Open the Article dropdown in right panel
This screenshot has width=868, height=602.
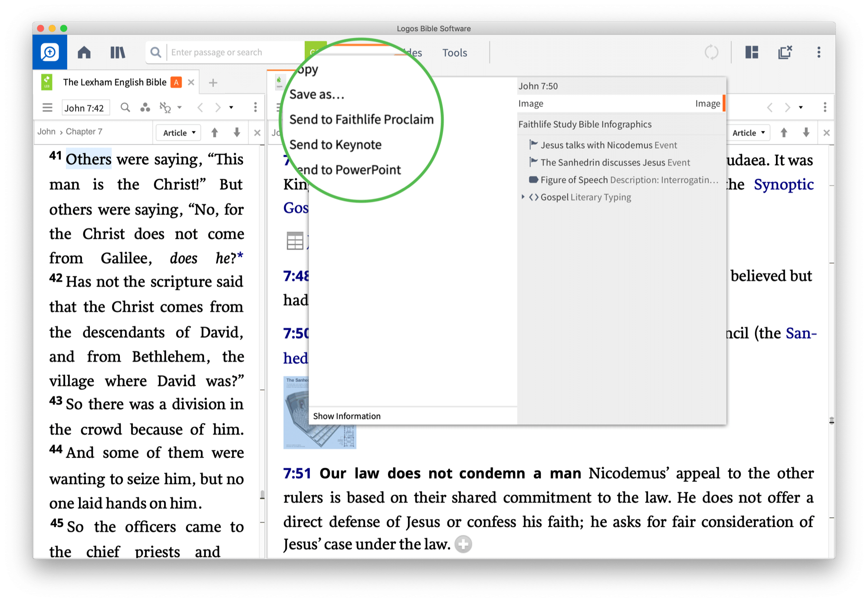(749, 132)
